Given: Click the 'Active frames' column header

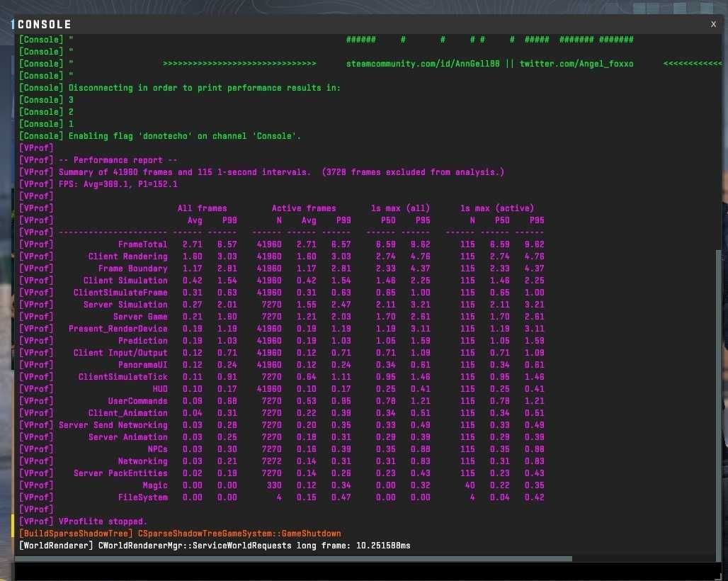Looking at the screenshot, I should click(x=304, y=208).
